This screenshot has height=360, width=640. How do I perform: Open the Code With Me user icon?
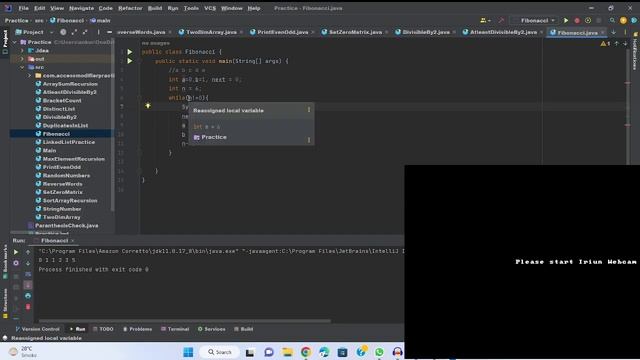click(x=484, y=20)
